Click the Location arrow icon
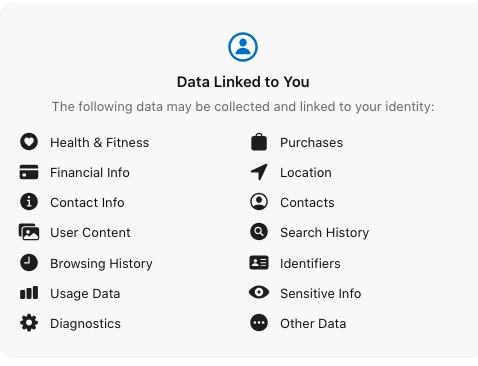 pyautogui.click(x=259, y=172)
